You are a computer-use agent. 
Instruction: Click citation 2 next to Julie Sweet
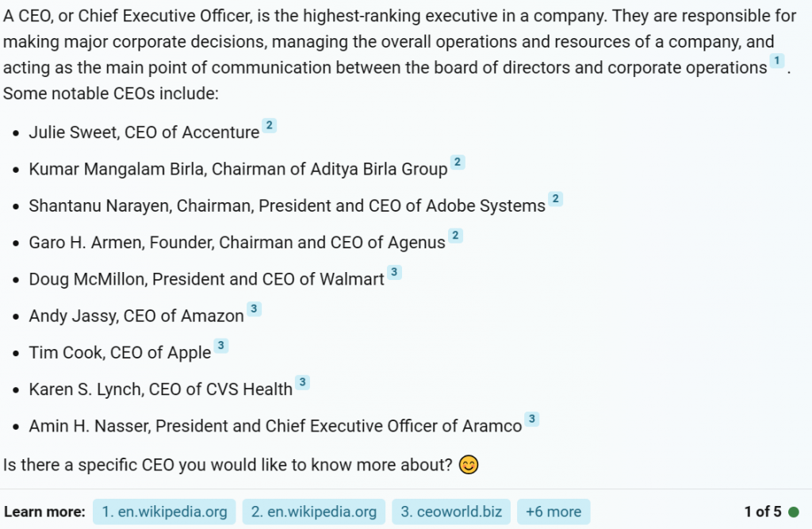click(x=268, y=125)
